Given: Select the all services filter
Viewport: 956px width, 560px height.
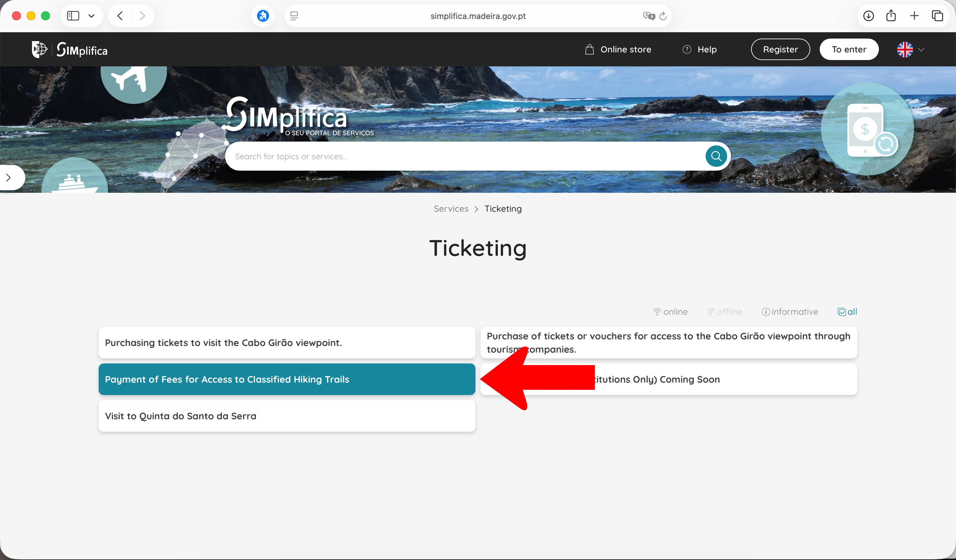Looking at the screenshot, I should (x=847, y=312).
